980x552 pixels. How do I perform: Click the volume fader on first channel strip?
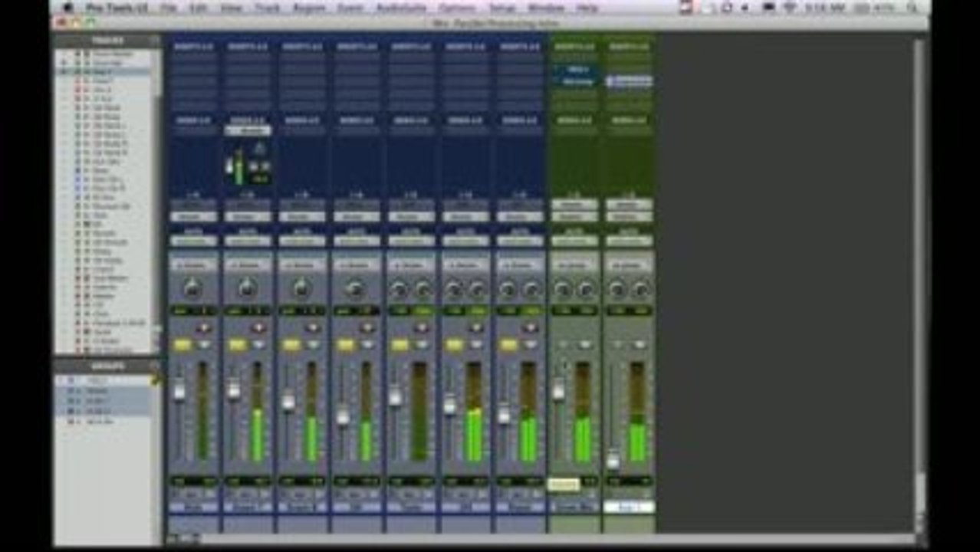[179, 390]
